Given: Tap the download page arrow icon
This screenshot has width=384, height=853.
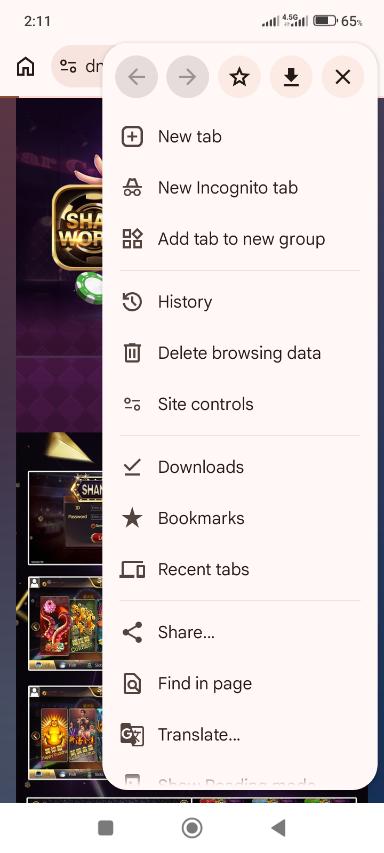Looking at the screenshot, I should click(291, 77).
